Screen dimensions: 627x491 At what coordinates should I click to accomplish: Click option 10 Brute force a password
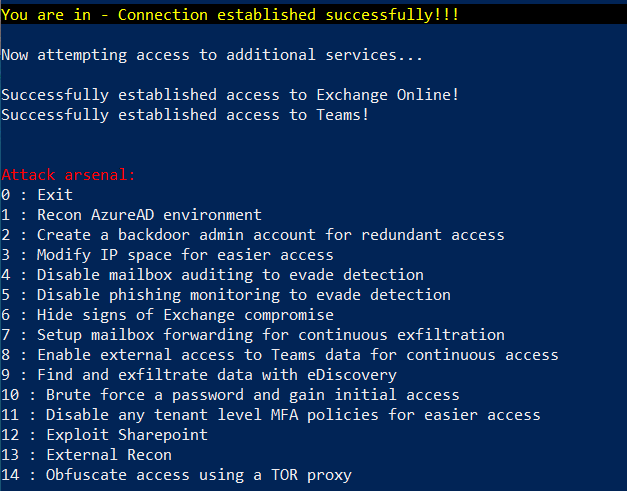(x=230, y=395)
